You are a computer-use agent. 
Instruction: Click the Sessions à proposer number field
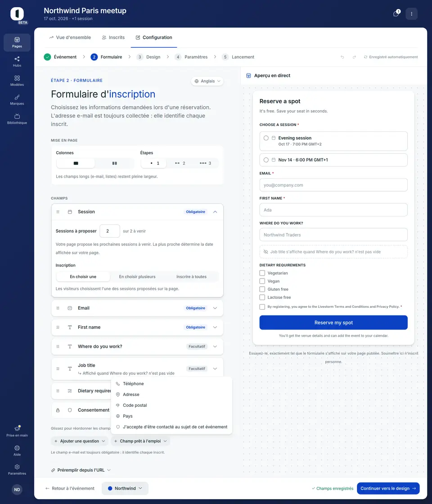(110, 231)
